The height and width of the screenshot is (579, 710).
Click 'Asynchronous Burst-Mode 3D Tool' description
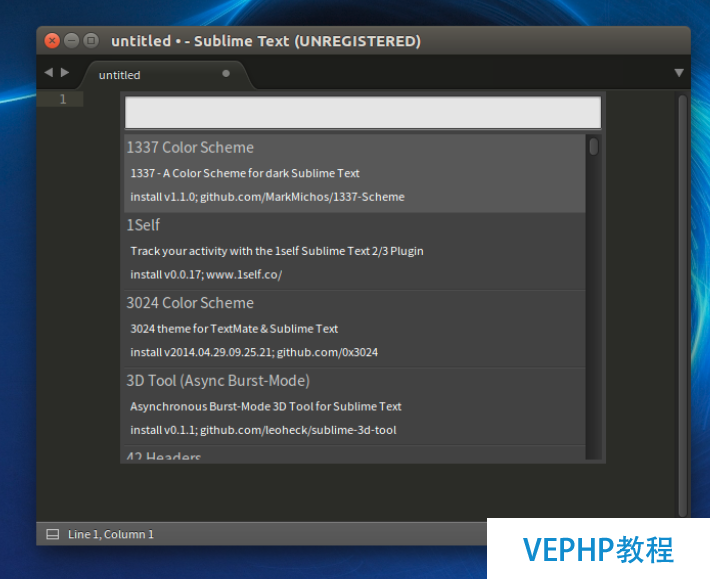click(265, 407)
